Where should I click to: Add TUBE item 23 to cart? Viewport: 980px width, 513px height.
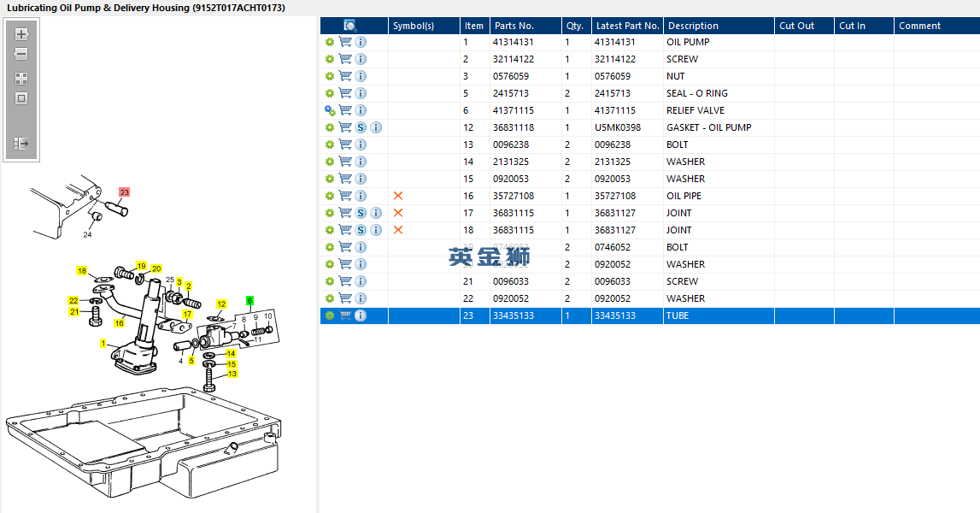pyautogui.click(x=345, y=315)
